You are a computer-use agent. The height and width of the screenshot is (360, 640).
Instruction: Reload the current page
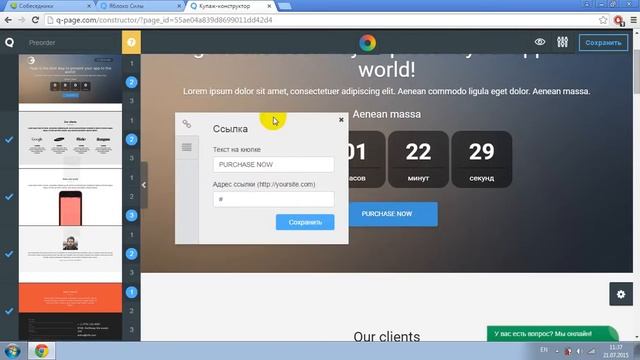click(36, 20)
